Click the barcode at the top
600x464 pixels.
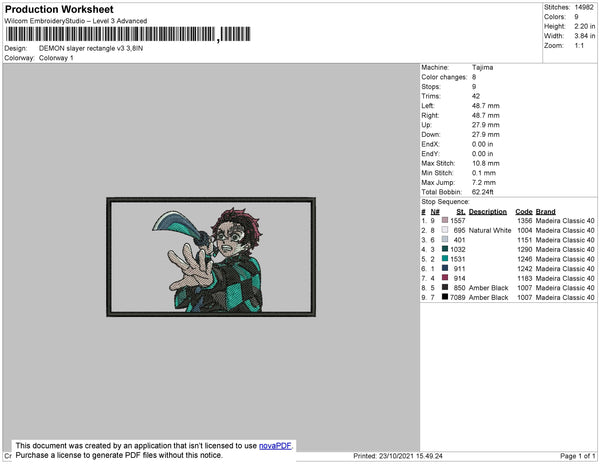tap(128, 34)
